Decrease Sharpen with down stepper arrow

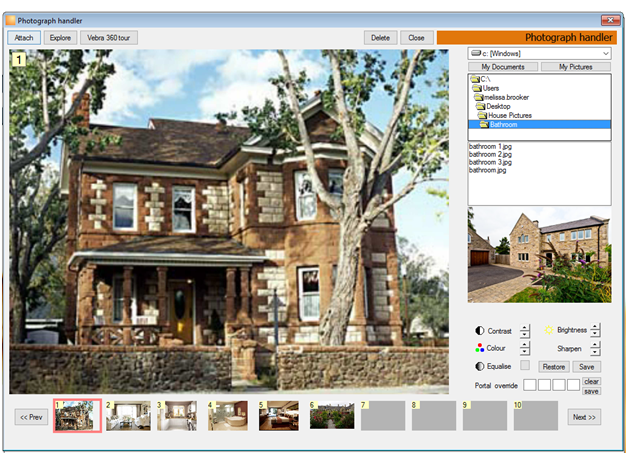coord(595,351)
